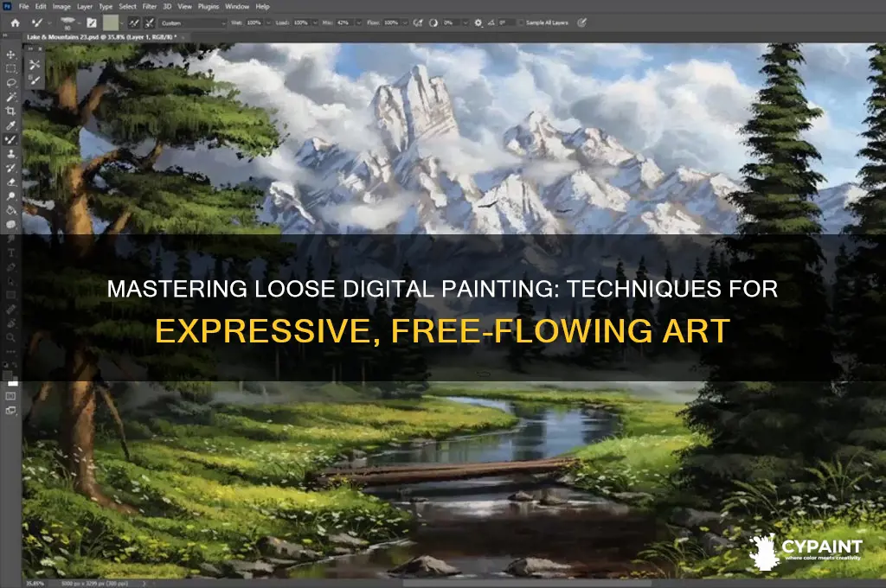886x588 pixels.
Task: Select the Pen tool
Action: tap(10, 266)
